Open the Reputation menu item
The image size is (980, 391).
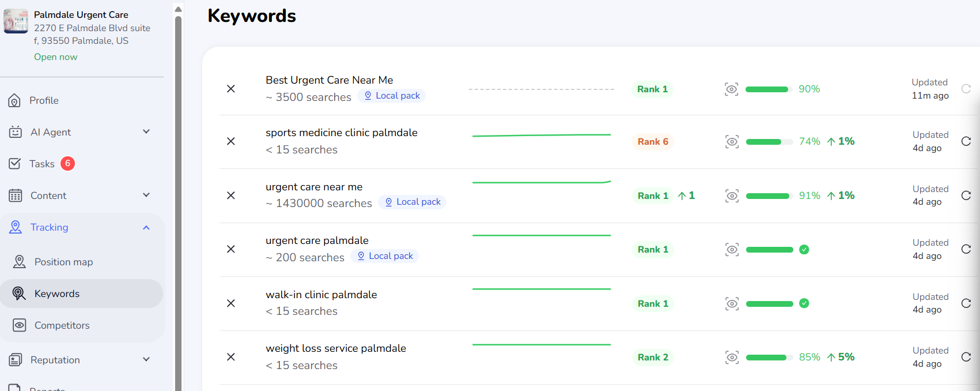click(55, 360)
